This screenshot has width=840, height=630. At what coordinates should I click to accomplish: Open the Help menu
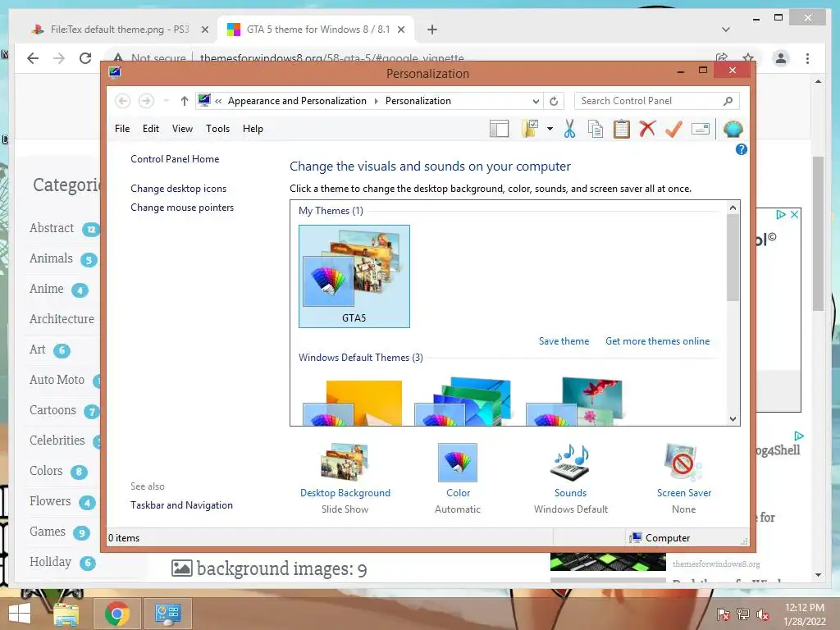pos(253,129)
